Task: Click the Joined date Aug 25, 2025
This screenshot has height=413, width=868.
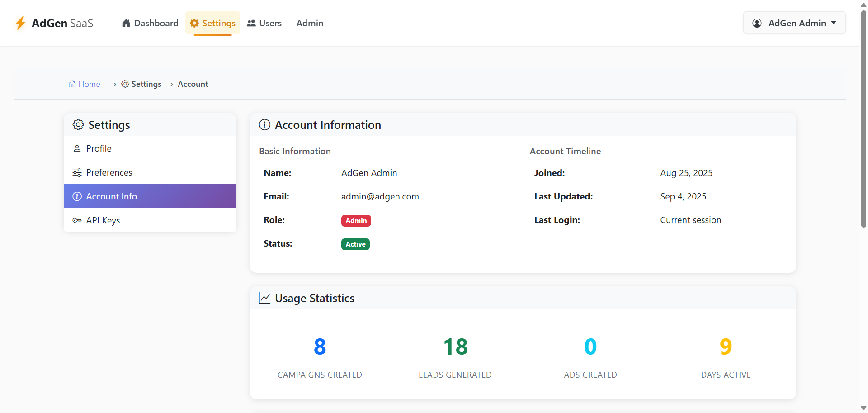Action: coord(686,173)
